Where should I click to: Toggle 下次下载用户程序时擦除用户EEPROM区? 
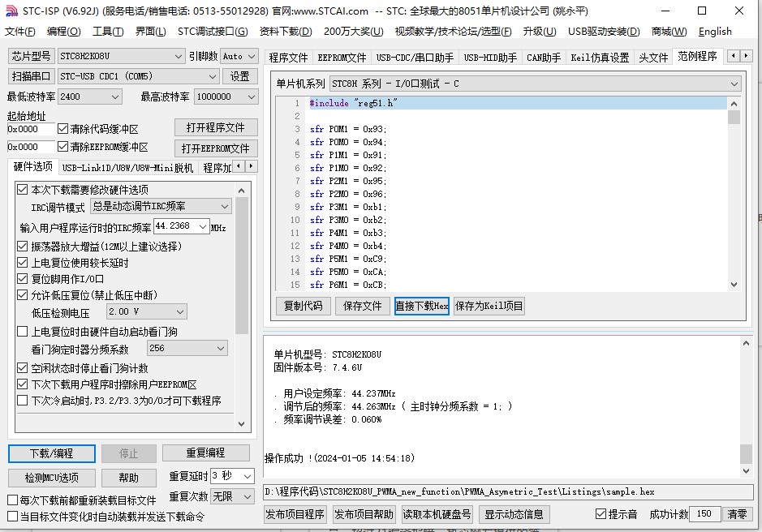coord(23,384)
